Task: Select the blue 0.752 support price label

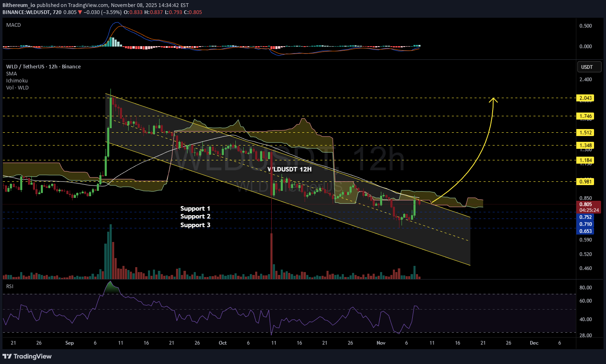Action: click(585, 217)
